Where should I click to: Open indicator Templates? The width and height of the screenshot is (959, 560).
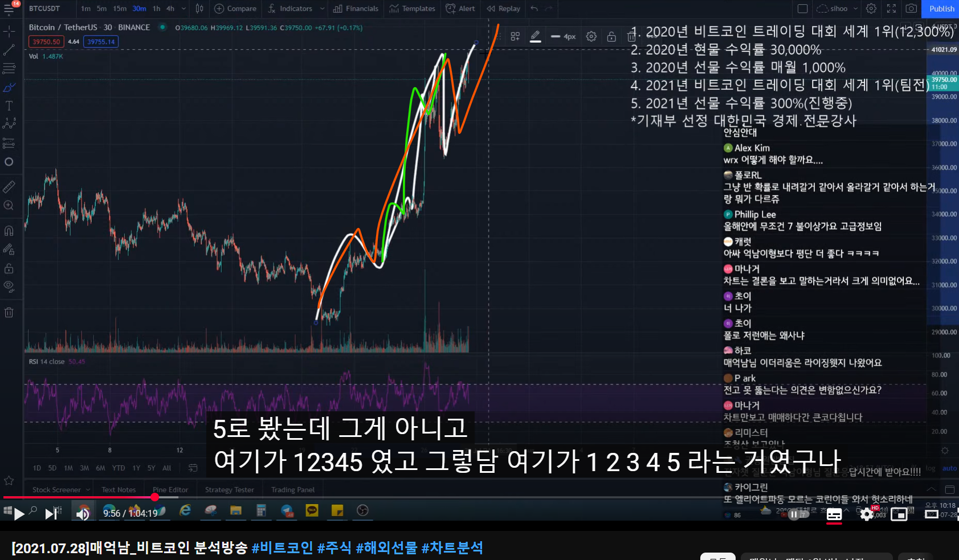tap(413, 9)
